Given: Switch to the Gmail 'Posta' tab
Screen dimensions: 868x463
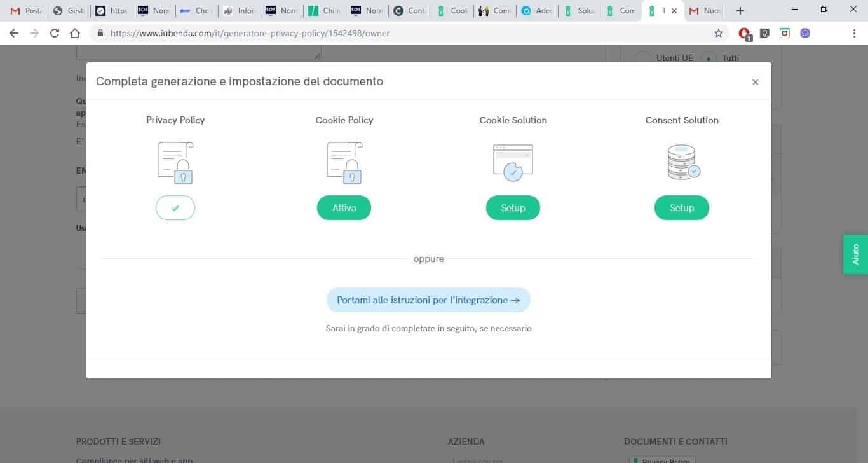Looking at the screenshot, I should point(26,11).
